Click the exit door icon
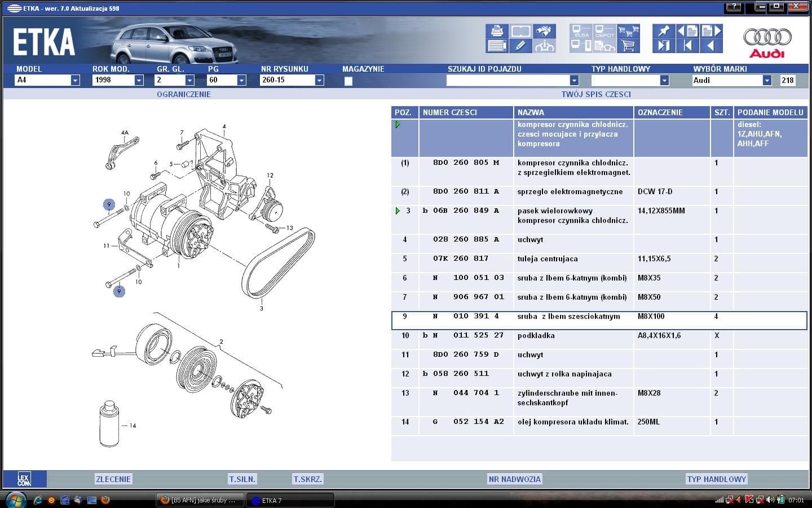This screenshot has width=812, height=508. [664, 46]
